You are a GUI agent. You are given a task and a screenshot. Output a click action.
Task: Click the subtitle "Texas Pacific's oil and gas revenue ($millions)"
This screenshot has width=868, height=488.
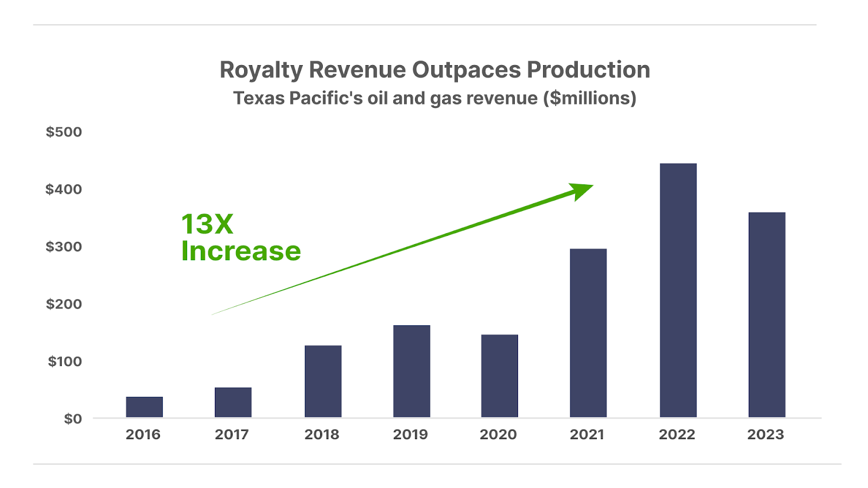tap(435, 98)
